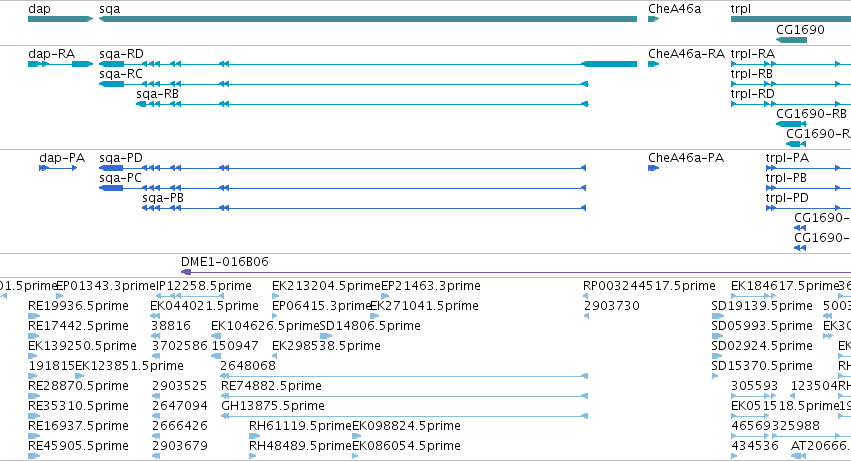Image resolution: width=851 pixels, height=461 pixels.
Task: Select EST EK044021.5prime
Action: click(x=204, y=306)
